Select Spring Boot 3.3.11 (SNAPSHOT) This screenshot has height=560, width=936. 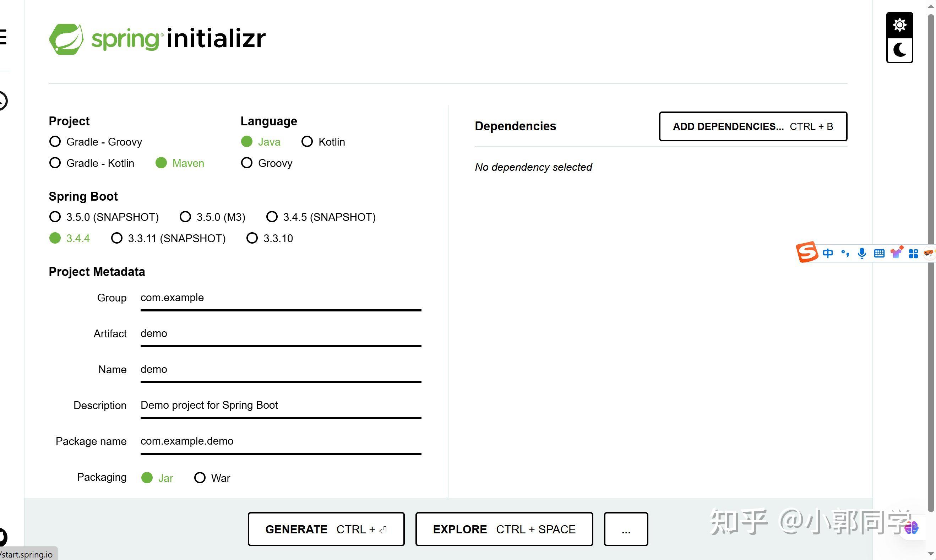pos(168,238)
